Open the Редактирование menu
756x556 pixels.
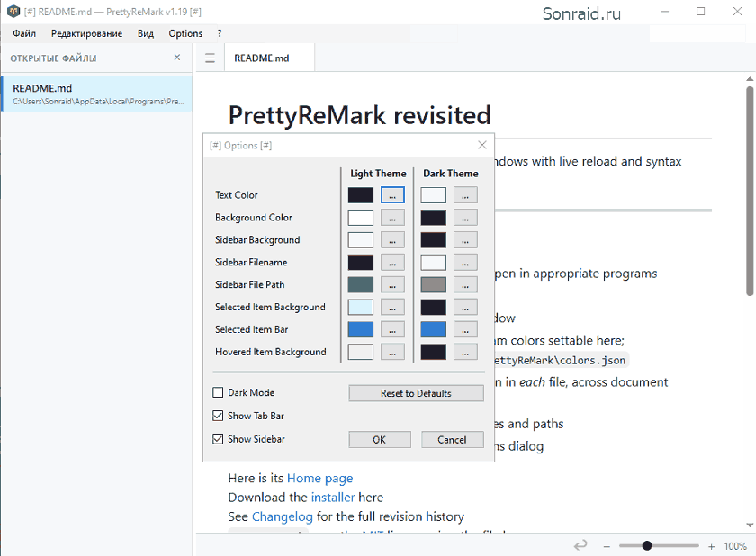[x=86, y=33]
